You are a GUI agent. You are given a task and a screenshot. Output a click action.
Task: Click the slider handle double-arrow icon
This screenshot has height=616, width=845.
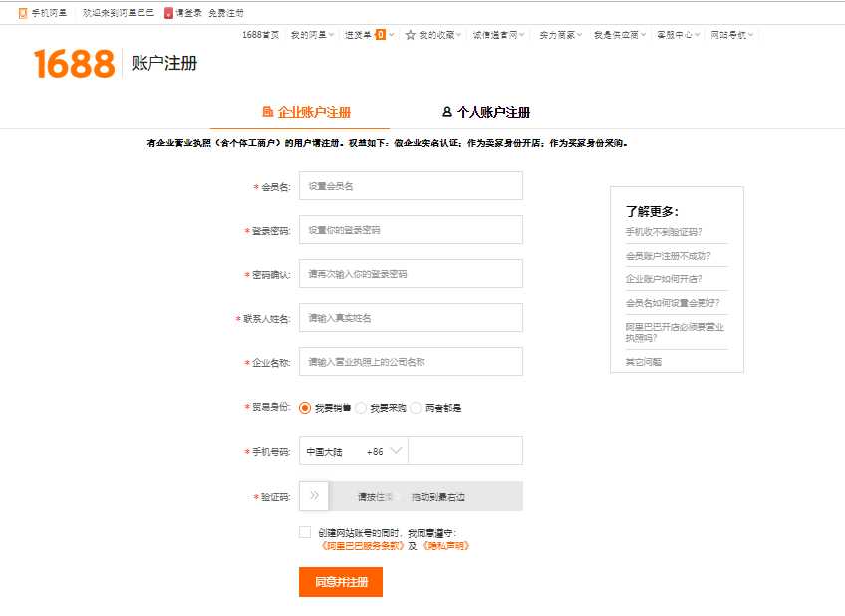coord(314,495)
